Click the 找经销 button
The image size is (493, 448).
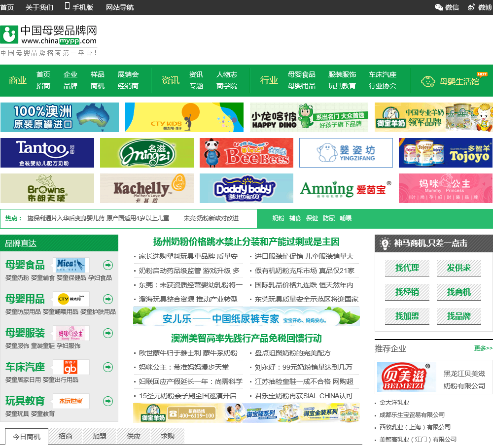tap(407, 292)
